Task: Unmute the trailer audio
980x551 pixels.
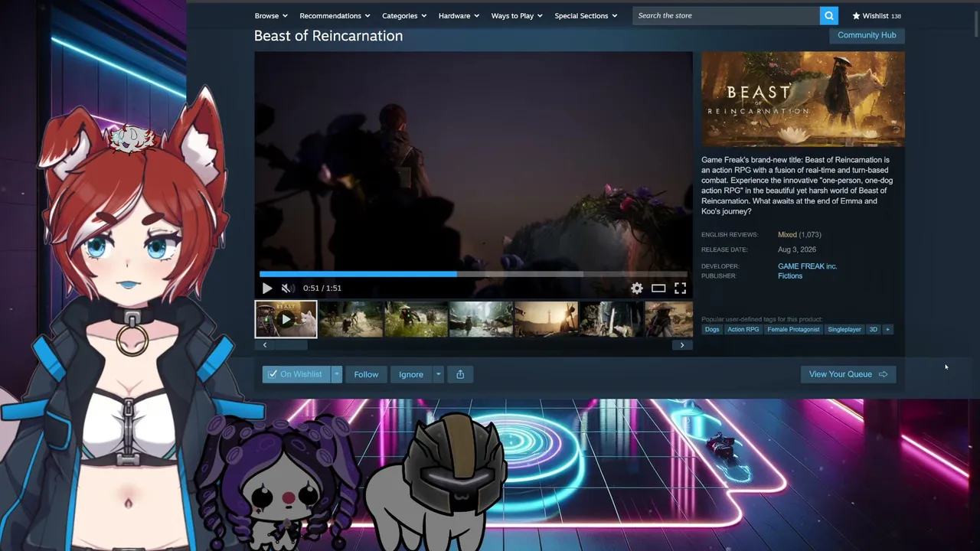Action: [x=286, y=289]
